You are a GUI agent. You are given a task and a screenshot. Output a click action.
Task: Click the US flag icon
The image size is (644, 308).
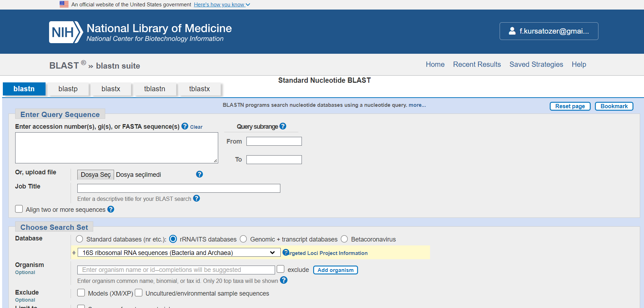tap(64, 4)
